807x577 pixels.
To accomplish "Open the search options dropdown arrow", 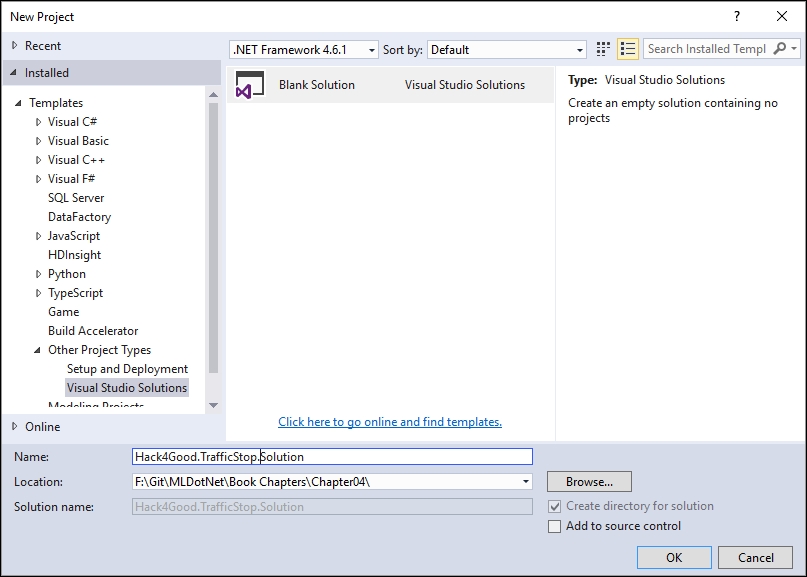I will (x=794, y=49).
